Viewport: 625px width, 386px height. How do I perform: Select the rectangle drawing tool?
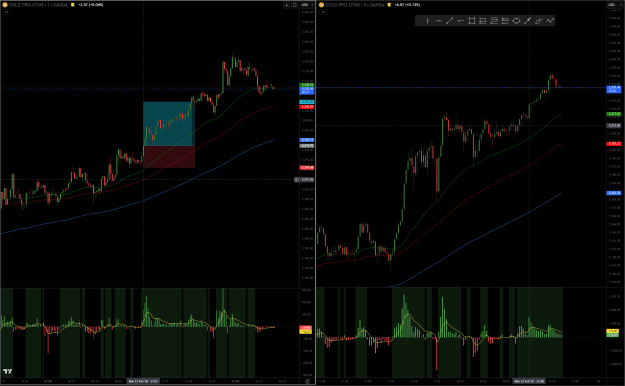pos(472,21)
